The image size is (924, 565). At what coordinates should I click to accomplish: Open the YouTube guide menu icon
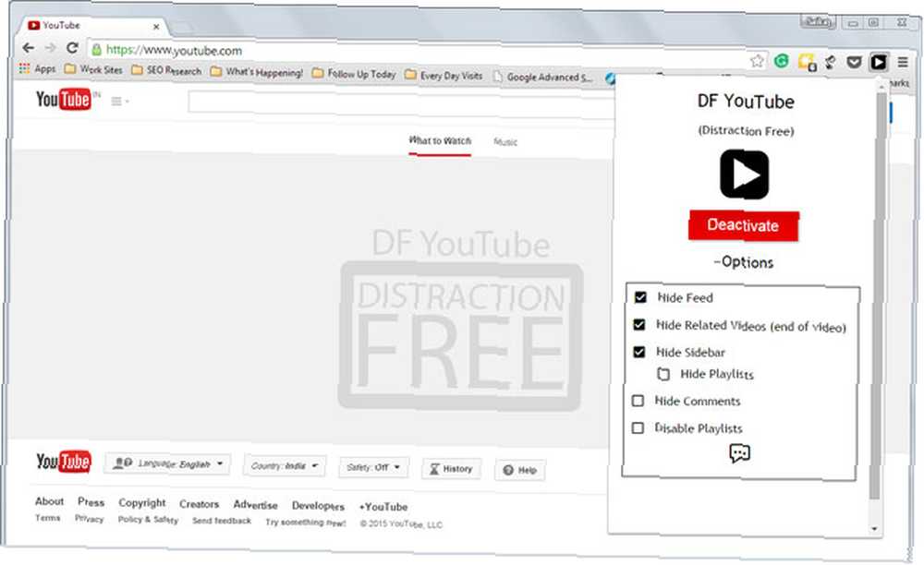point(119,102)
